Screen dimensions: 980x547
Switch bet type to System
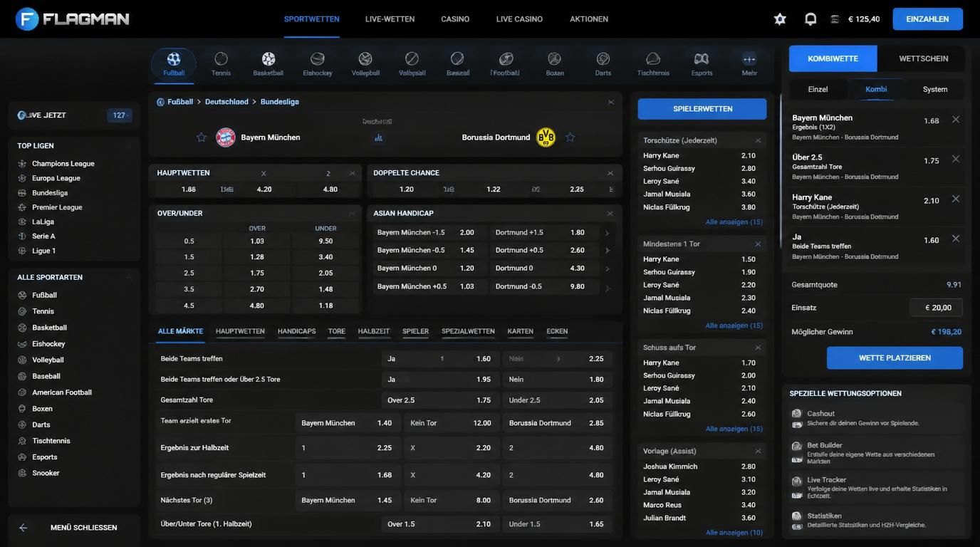click(935, 89)
